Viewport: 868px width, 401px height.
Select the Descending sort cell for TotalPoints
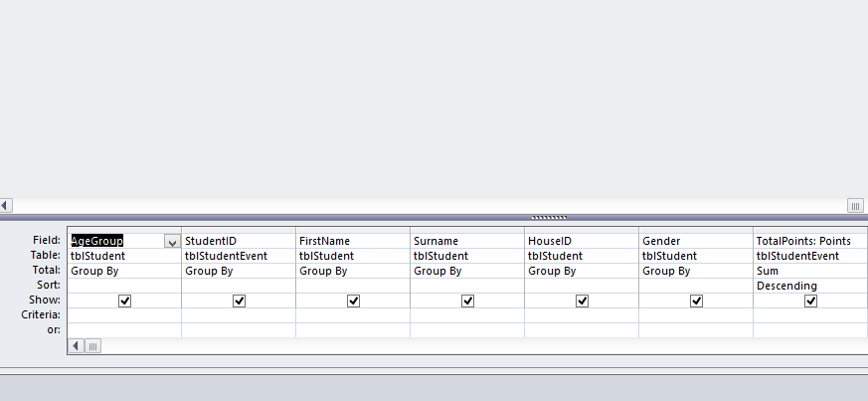[810, 286]
